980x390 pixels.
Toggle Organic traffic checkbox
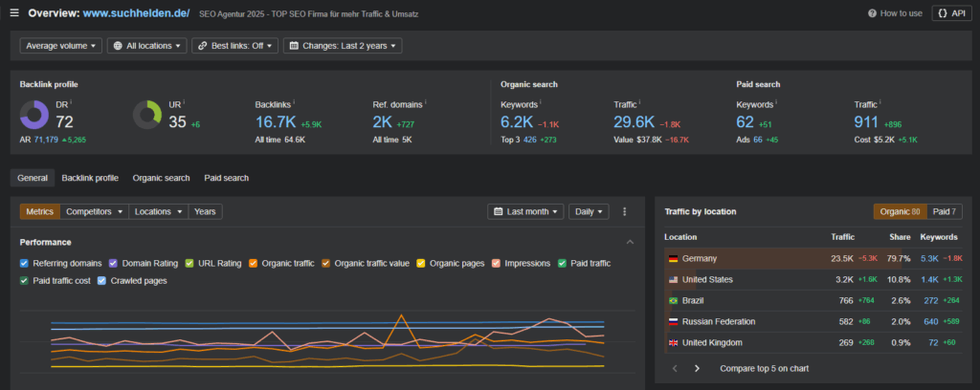(x=253, y=263)
